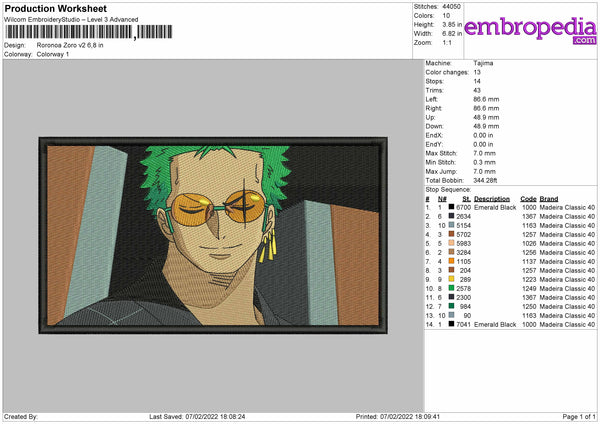Click the Created By label
Screen dimensions: 600x424
tap(21, 416)
